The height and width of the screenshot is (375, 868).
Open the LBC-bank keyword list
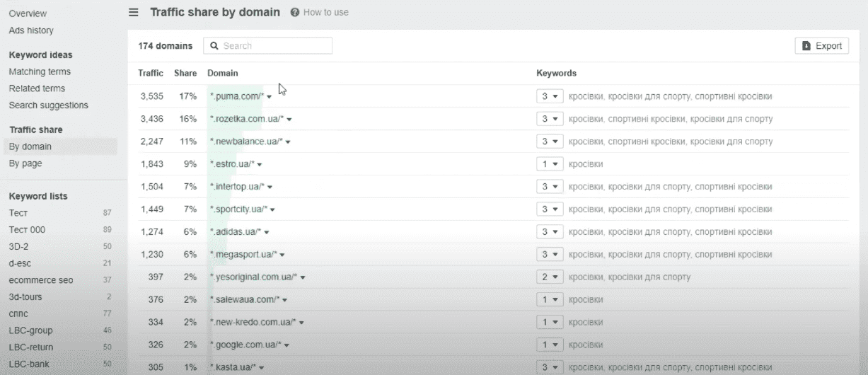click(29, 364)
